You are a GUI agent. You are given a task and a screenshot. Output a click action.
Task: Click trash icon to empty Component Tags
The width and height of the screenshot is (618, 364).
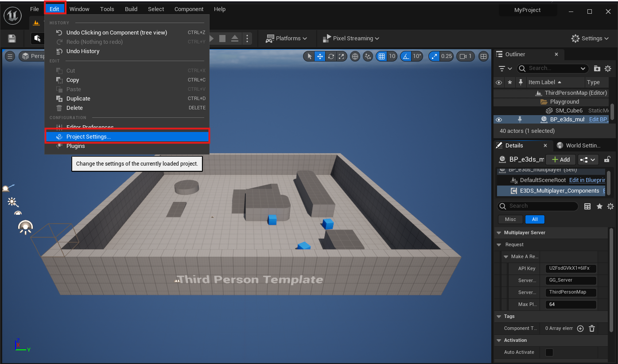[591, 328]
